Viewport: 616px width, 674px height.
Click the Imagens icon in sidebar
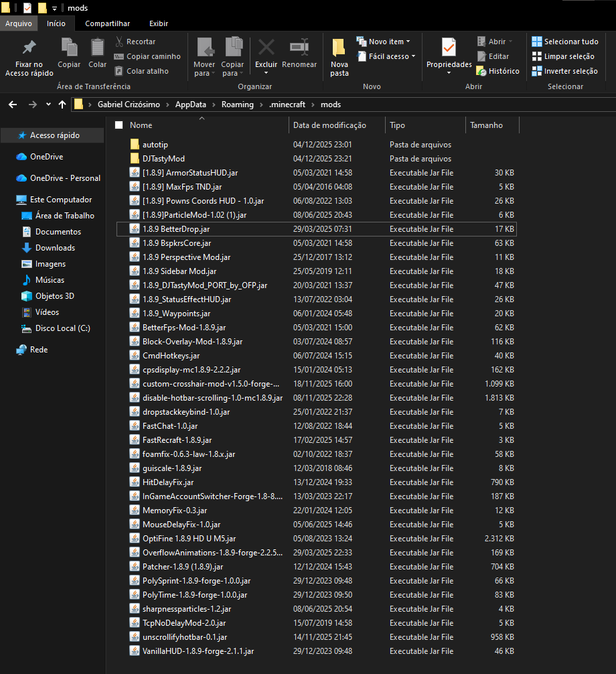[27, 264]
